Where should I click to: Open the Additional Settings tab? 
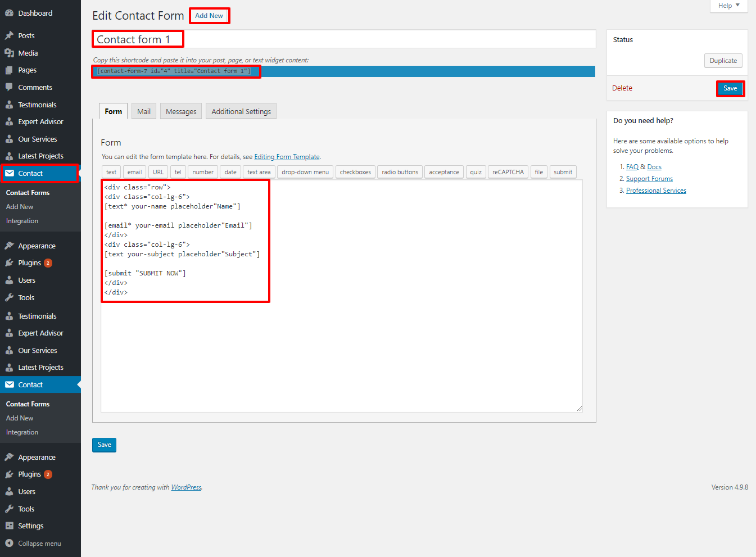(x=241, y=111)
